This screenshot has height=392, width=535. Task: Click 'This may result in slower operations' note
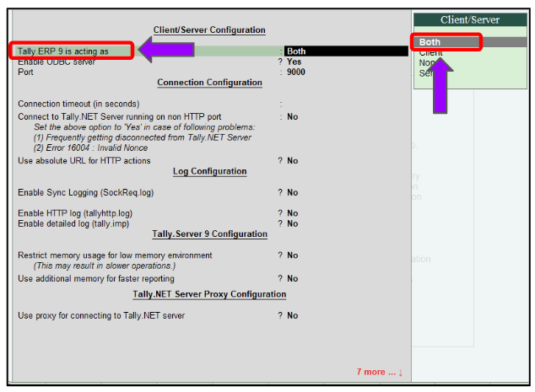(x=105, y=266)
